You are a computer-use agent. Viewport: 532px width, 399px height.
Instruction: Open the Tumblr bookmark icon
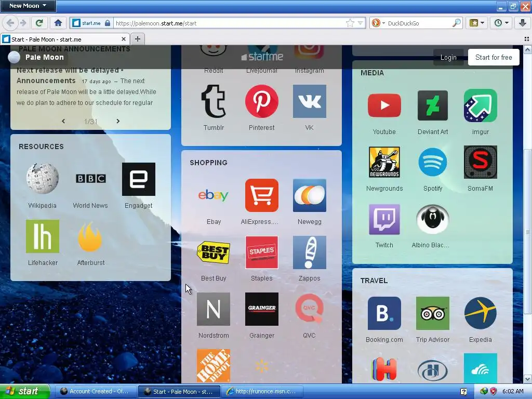214,101
